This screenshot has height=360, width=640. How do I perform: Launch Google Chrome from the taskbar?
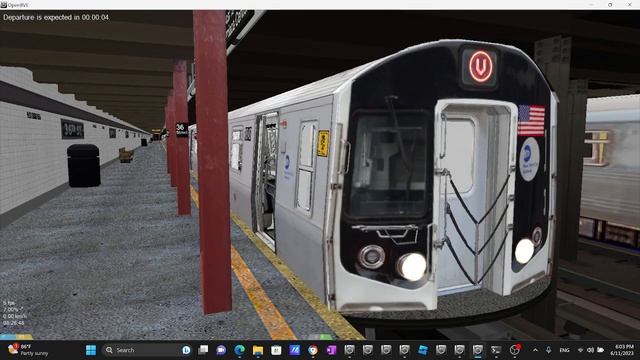pos(313,350)
